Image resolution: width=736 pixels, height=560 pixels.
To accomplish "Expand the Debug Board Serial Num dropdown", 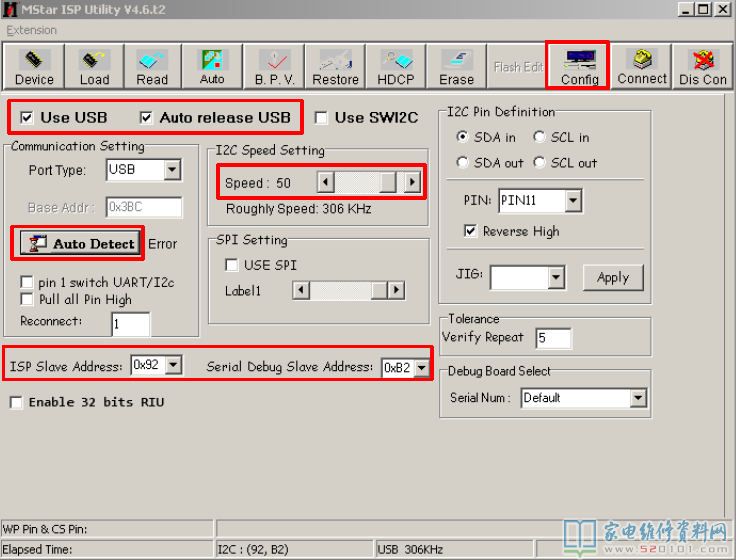I will click(638, 398).
